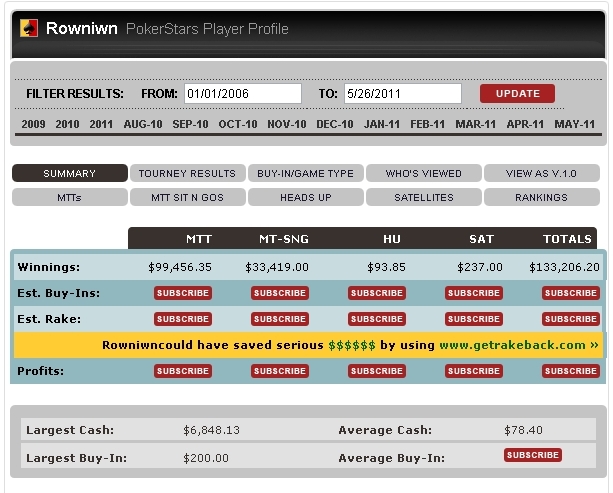The width and height of the screenshot is (613, 493).
Task: Select the FEB-11 month filter
Action: pyautogui.click(x=427, y=124)
